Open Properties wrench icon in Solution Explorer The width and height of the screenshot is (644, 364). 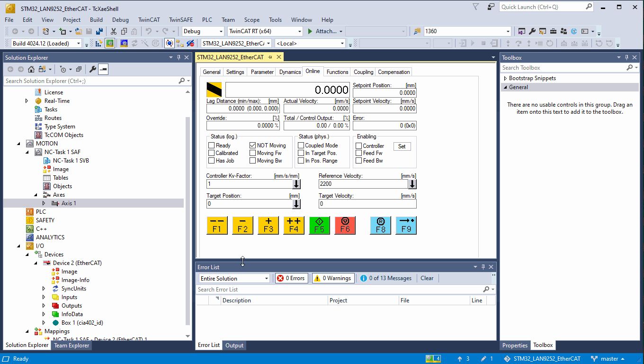coord(93,69)
